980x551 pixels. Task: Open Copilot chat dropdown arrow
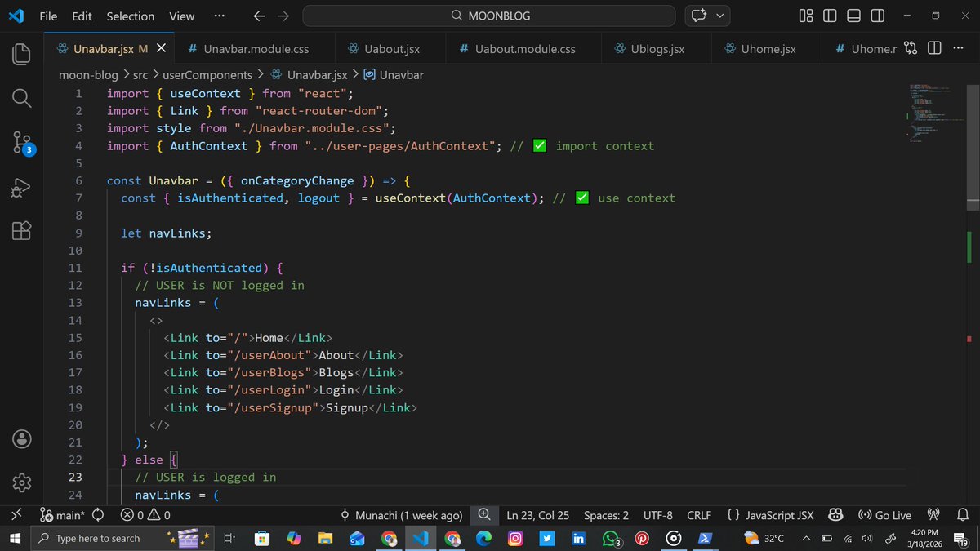(719, 16)
